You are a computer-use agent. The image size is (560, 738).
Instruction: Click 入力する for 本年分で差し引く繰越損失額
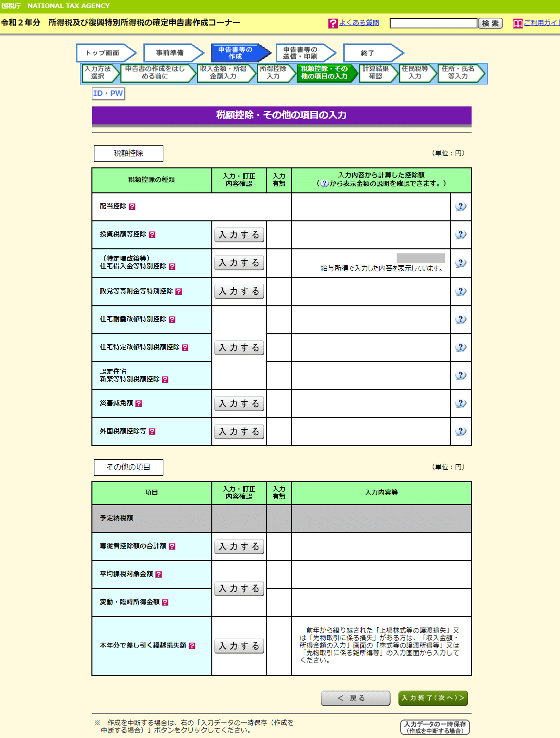239,646
